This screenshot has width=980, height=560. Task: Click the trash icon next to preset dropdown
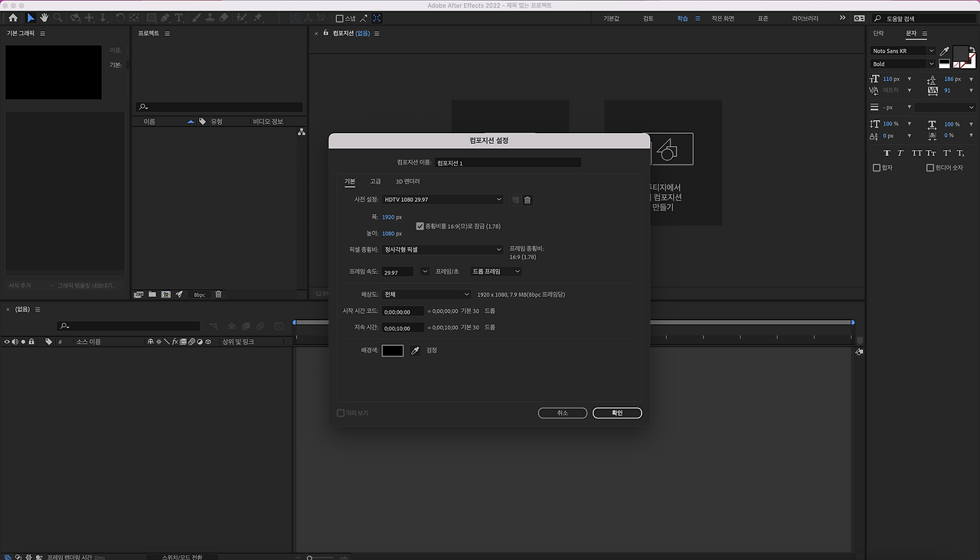click(528, 200)
